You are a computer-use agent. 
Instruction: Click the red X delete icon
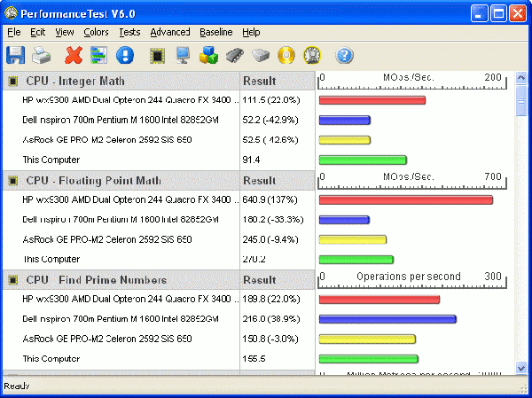[74, 55]
